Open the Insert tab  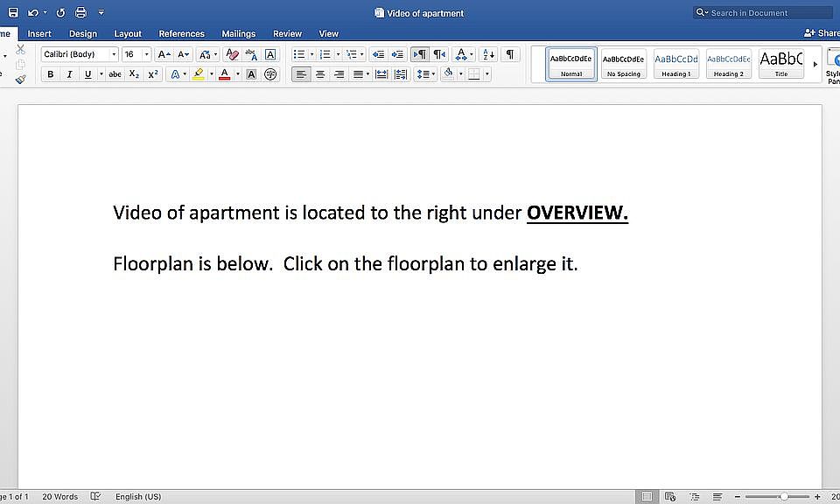(x=39, y=33)
